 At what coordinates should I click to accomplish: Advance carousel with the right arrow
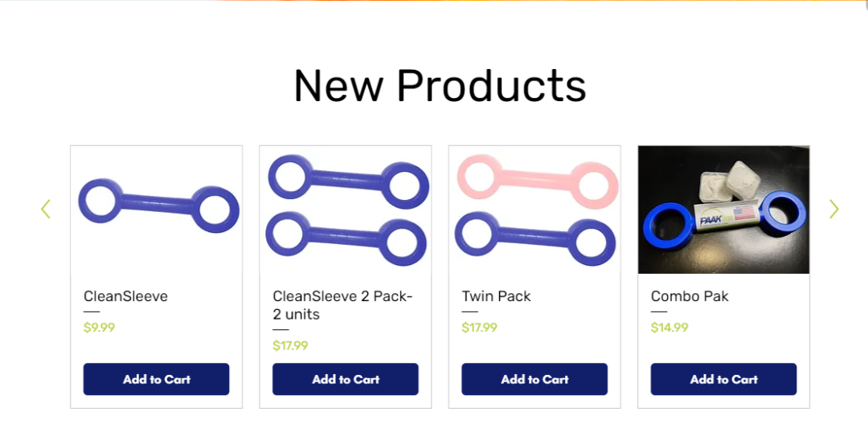(833, 209)
